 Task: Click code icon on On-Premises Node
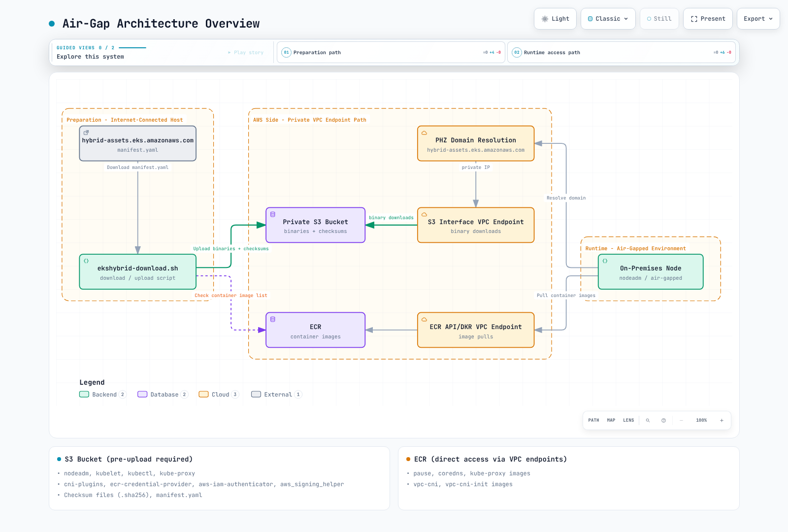(x=605, y=261)
